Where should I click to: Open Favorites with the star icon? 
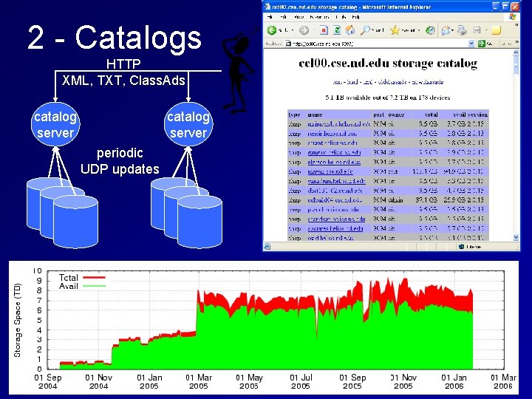point(395,30)
